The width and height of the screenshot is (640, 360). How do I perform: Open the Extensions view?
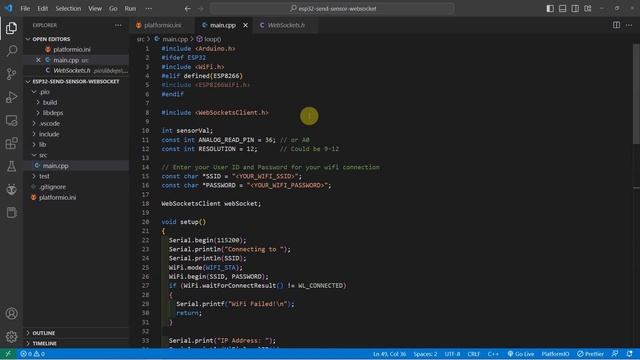(x=11, y=143)
